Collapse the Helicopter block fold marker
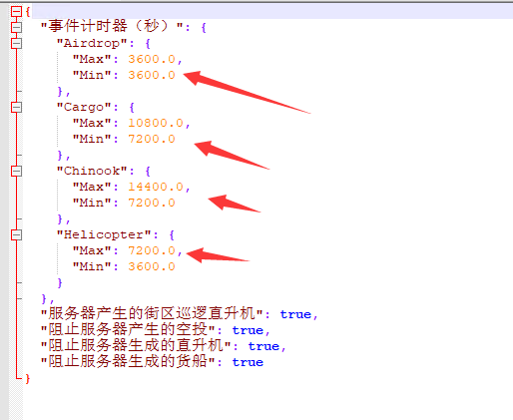The image size is (513, 420). 16,234
